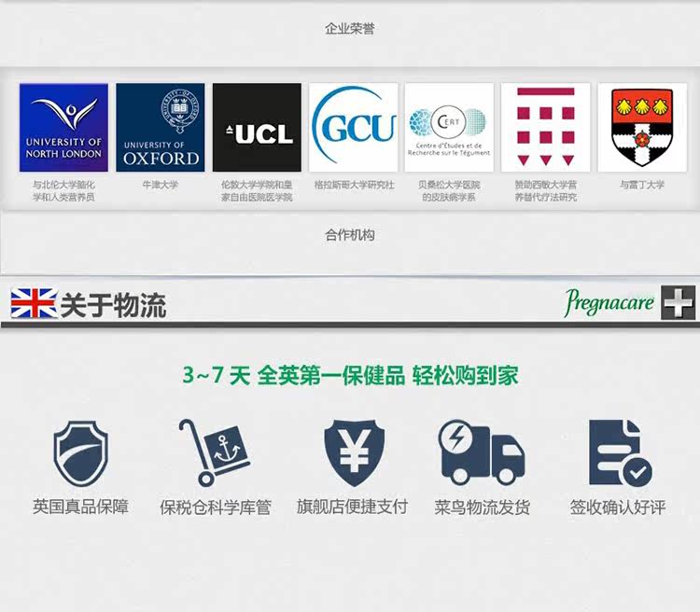This screenshot has height=612, width=700.
Task: Click the 英国真品保障 label
Action: 81,508
